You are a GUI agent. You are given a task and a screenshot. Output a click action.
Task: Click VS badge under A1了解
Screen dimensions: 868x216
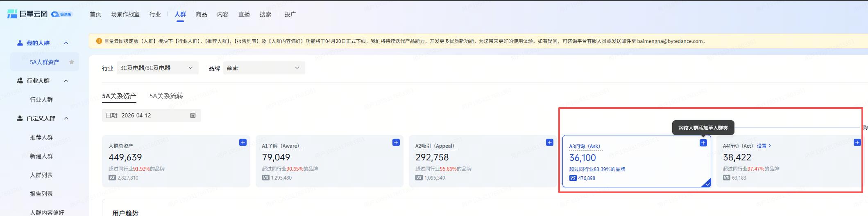coord(265,178)
